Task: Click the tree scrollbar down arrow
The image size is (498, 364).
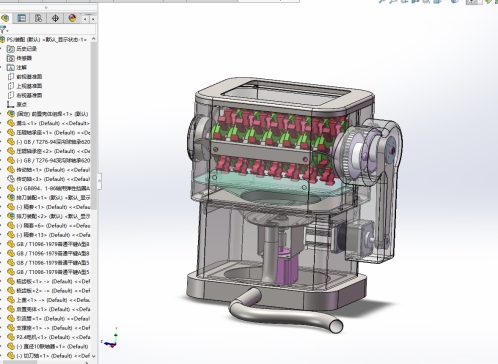Action: click(93, 356)
